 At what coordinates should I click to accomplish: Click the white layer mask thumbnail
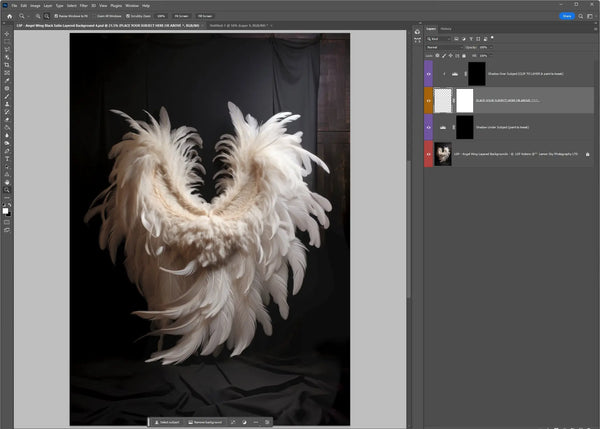tap(464, 100)
